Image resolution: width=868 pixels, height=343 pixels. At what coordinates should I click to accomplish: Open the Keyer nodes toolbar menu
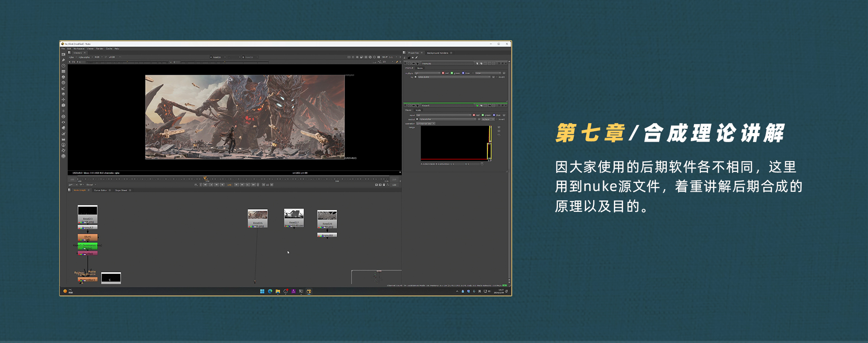63,88
